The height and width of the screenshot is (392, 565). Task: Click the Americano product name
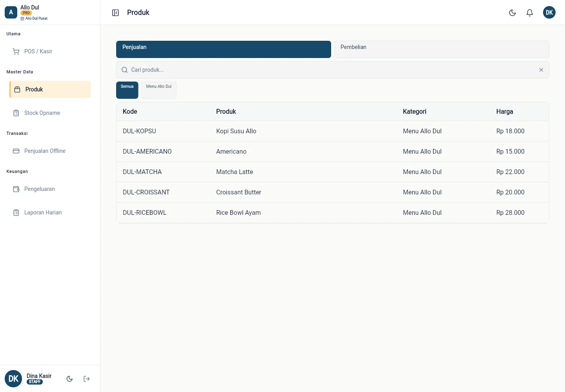(x=231, y=152)
